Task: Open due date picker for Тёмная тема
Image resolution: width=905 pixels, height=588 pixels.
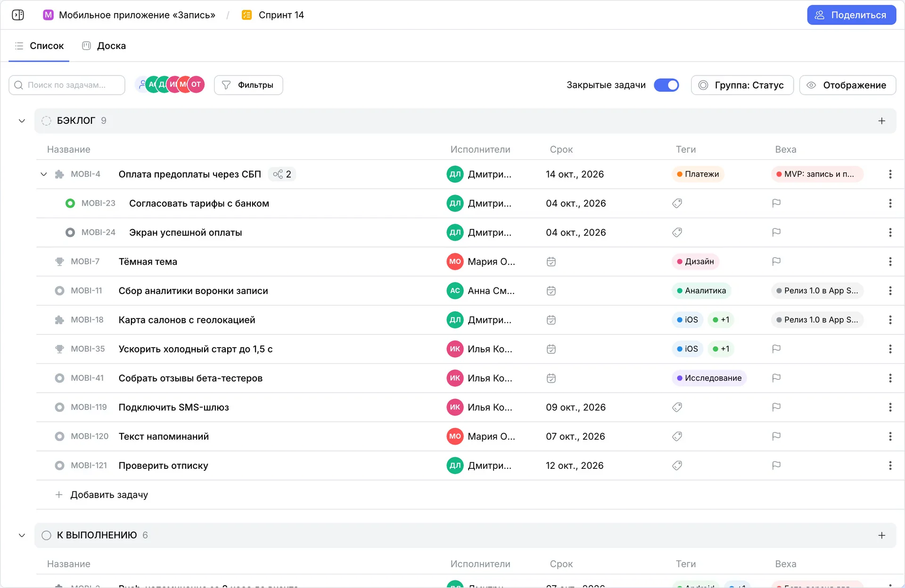Action: click(551, 261)
